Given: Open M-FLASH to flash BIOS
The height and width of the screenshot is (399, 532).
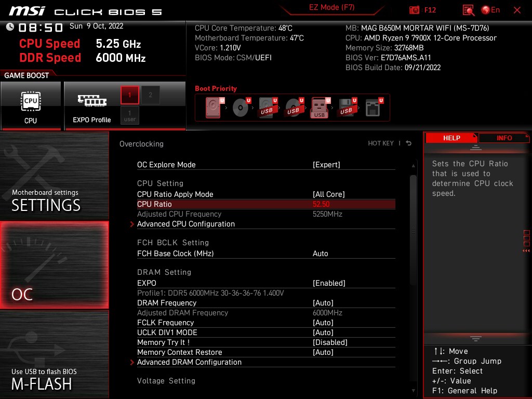Looking at the screenshot, I should (x=54, y=354).
